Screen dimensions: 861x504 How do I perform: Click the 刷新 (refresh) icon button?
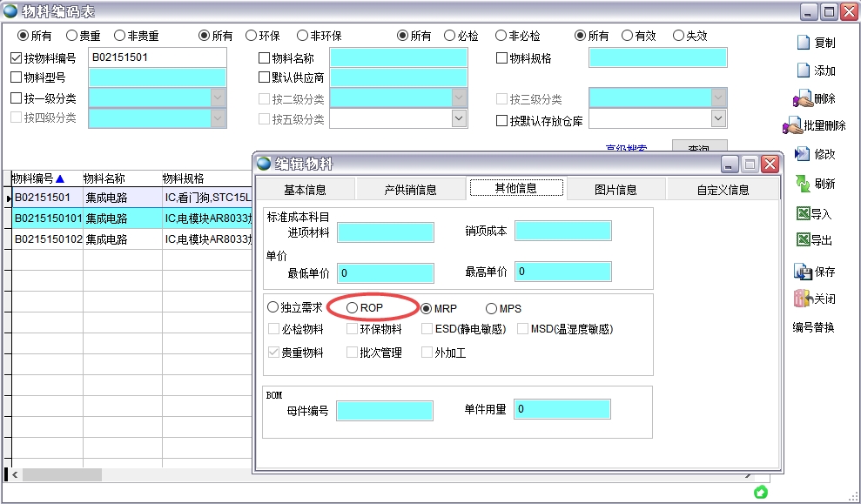[x=803, y=184]
